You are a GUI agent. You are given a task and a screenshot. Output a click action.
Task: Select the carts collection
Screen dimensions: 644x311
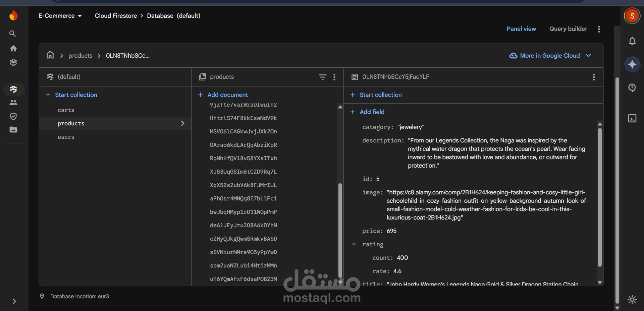coord(66,110)
